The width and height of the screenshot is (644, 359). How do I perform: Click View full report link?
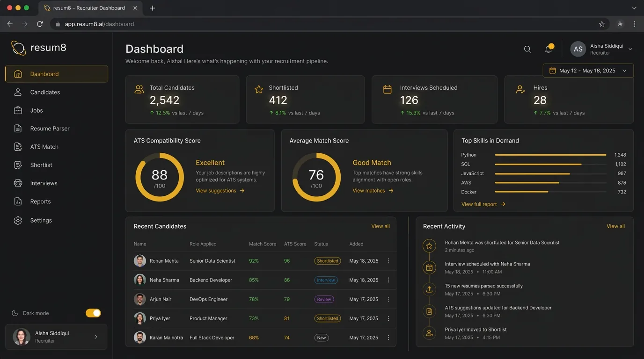pyautogui.click(x=483, y=204)
